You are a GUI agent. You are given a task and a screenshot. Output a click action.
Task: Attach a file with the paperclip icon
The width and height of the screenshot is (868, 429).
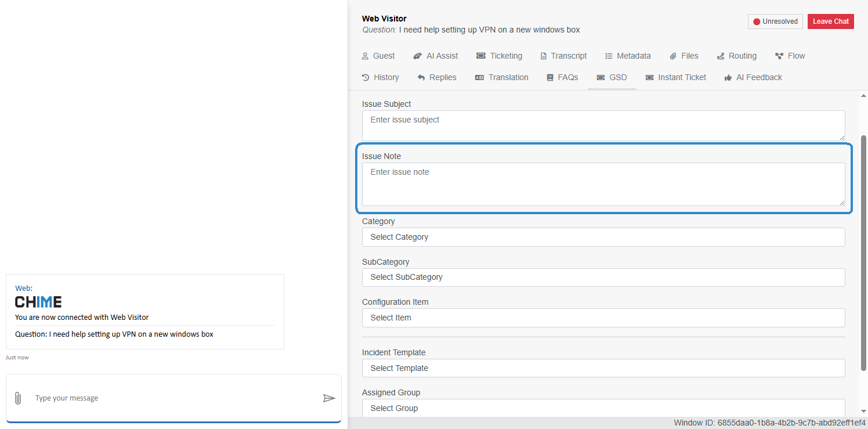[x=18, y=398]
